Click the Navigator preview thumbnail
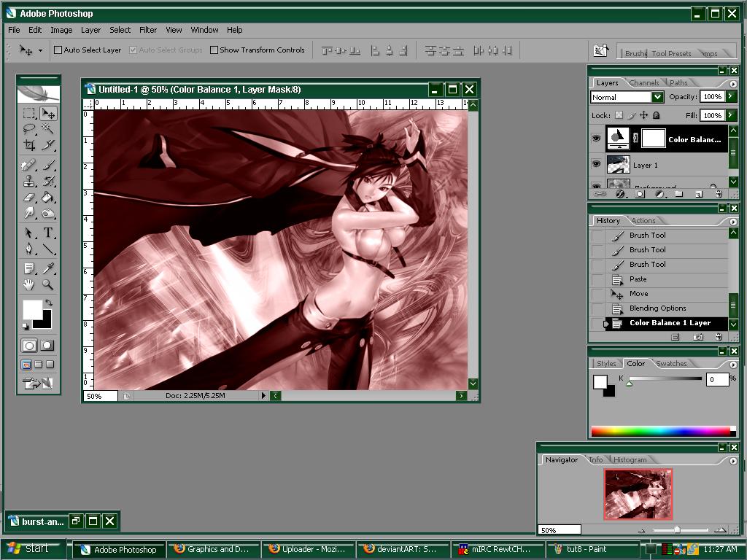The width and height of the screenshot is (747, 560). pos(638,494)
